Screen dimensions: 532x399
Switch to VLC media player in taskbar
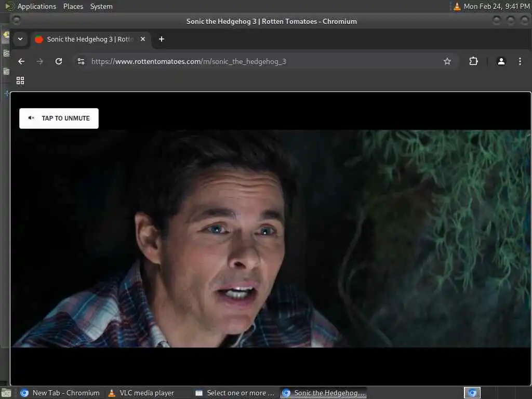[x=141, y=393]
